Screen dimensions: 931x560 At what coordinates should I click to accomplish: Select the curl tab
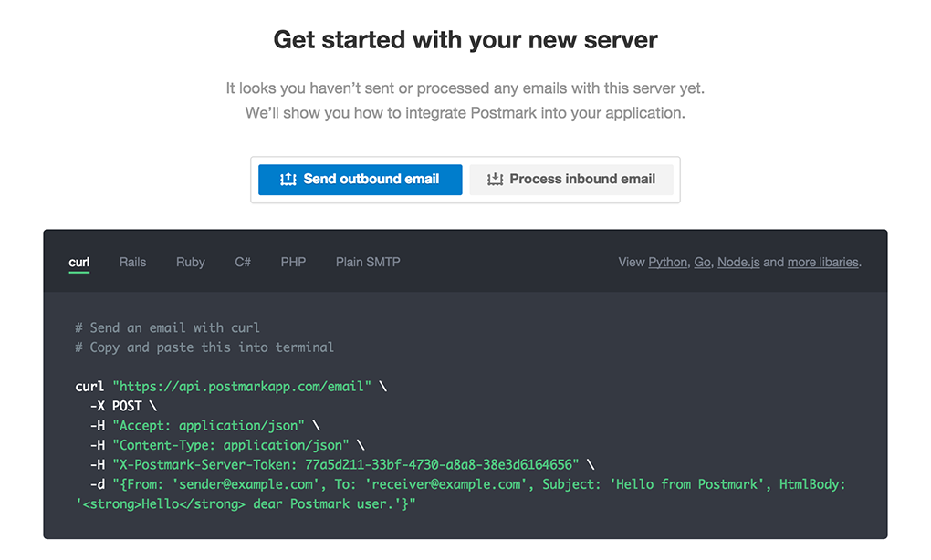[x=78, y=262]
